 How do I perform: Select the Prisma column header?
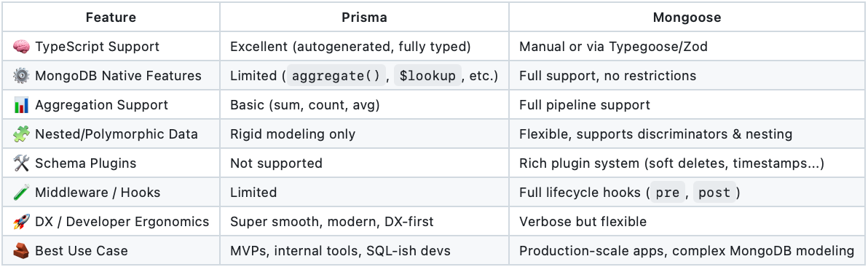click(x=364, y=18)
